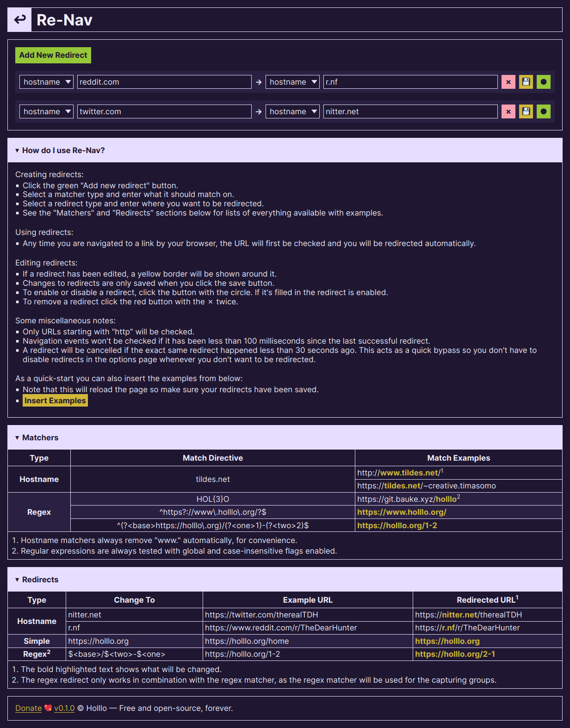Viewport: 570px width, 728px height.
Task: Open the Donate link in the footer
Action: click(x=28, y=708)
